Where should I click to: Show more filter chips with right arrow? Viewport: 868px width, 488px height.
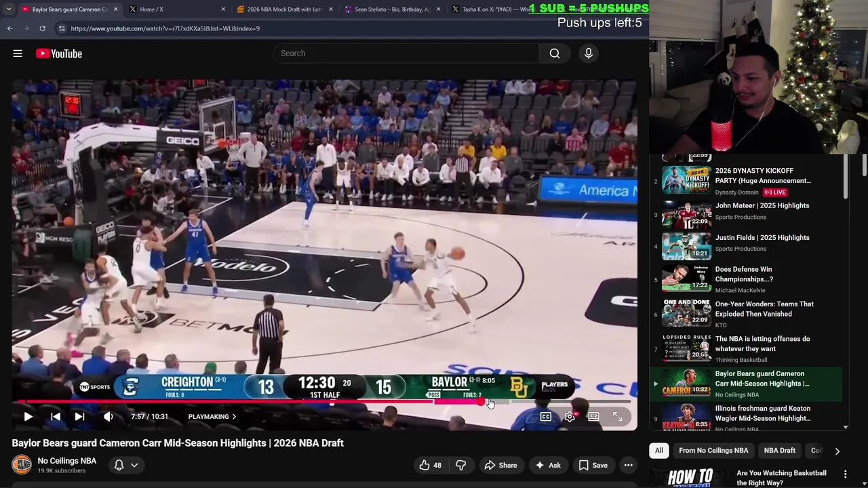pos(837,451)
